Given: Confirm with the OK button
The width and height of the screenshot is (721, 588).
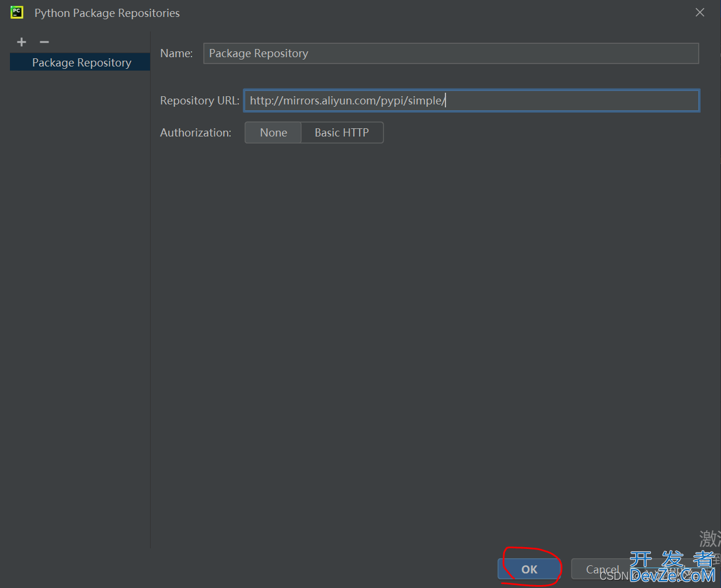Looking at the screenshot, I should pyautogui.click(x=529, y=569).
